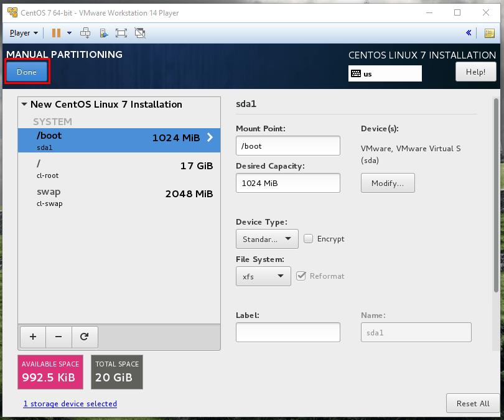Image resolution: width=504 pixels, height=420 pixels.
Task: Click the Total Space 20 GiB box
Action: pyautogui.click(x=117, y=372)
